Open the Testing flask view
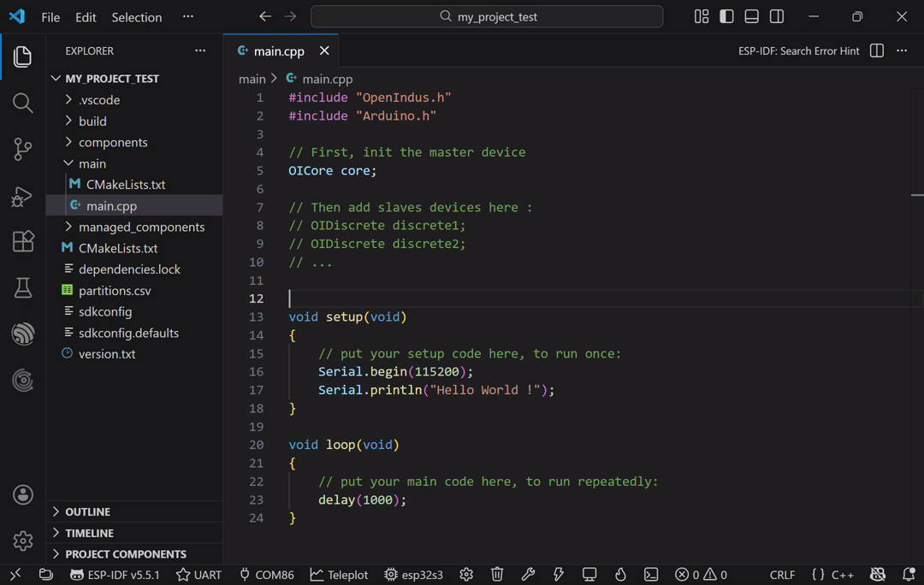 [23, 288]
